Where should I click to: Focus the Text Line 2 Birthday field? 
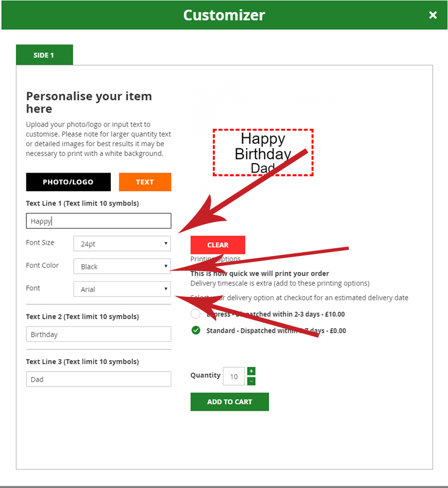pos(99,334)
